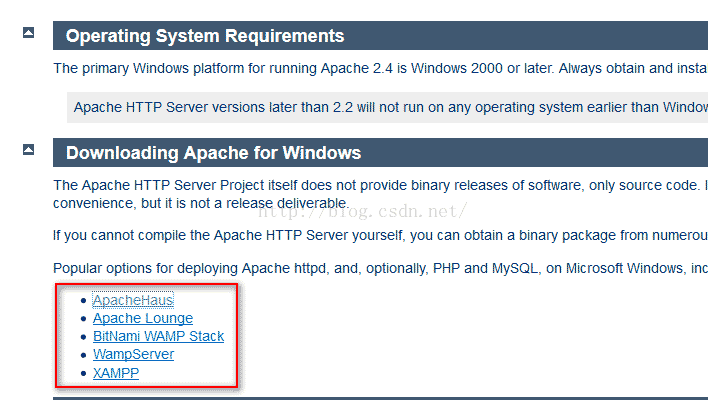This screenshot has height=400, width=708.
Task: Open the ApacheHaus link
Action: pyautogui.click(x=133, y=300)
